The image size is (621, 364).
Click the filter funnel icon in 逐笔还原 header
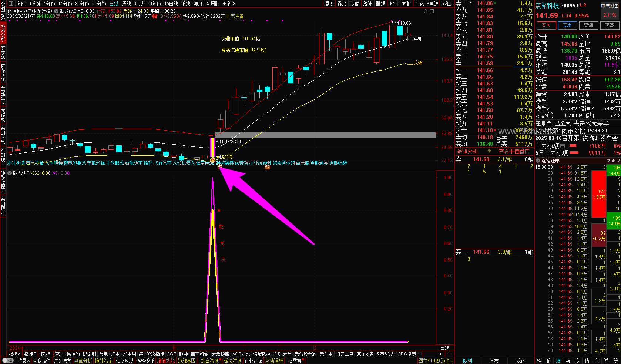[608, 161]
